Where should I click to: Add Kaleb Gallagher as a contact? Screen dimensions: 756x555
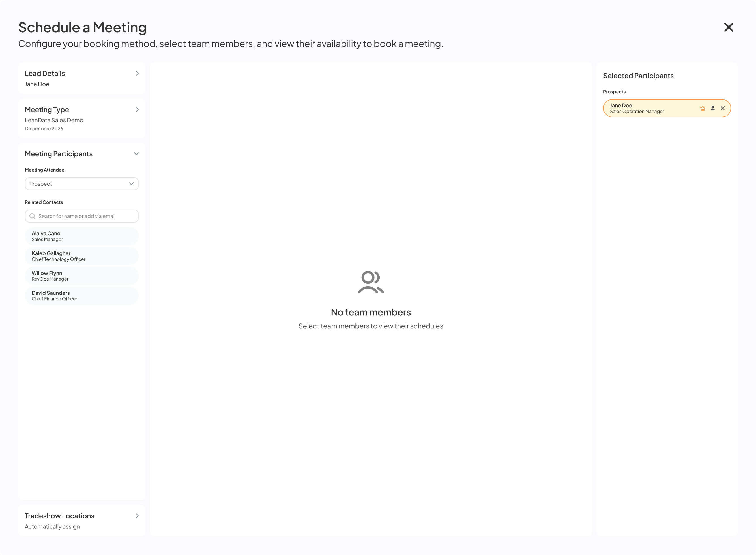point(81,256)
